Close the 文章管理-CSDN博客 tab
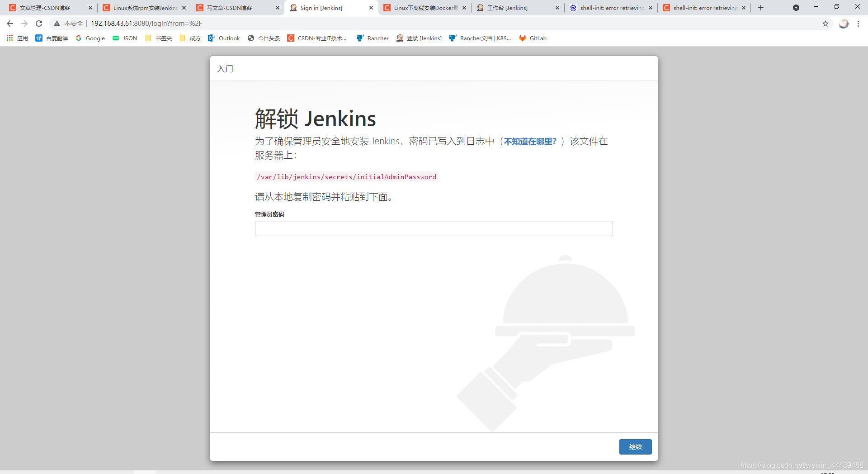 click(90, 8)
